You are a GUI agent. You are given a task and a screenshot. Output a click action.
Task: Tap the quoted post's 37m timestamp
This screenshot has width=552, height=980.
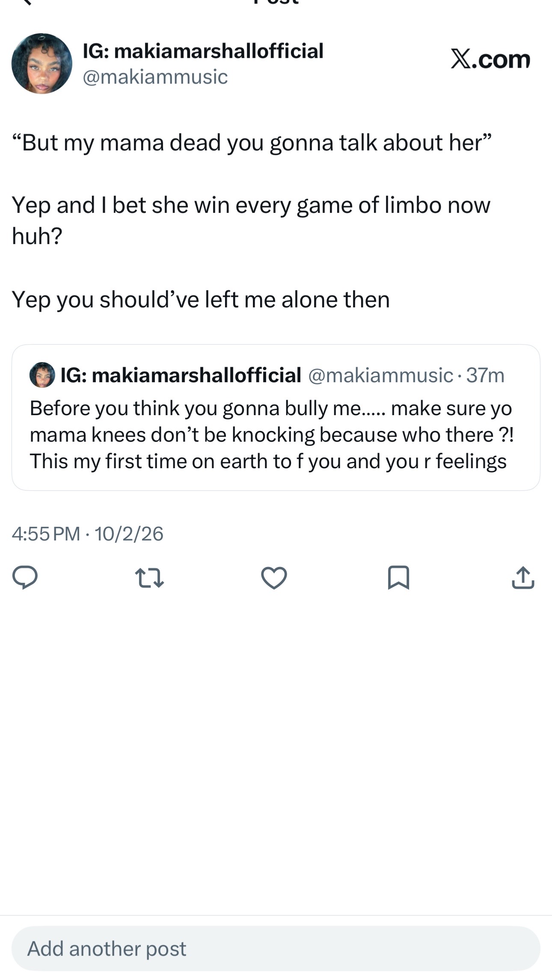pyautogui.click(x=485, y=375)
